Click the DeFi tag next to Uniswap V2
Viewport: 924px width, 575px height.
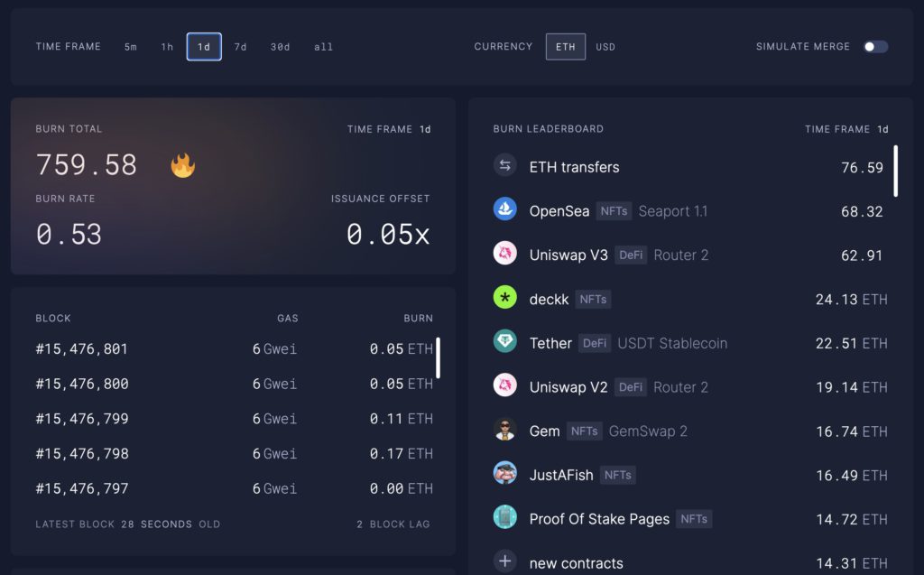pos(631,387)
